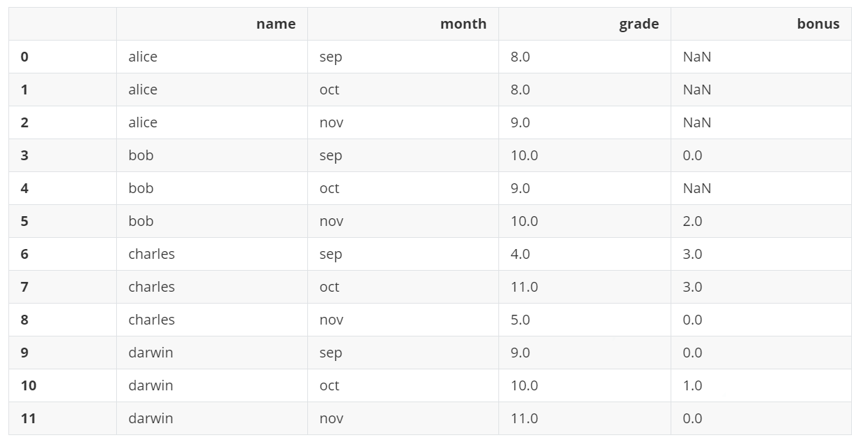Click the grade cell in row 9
This screenshot has height=447, width=868.
(520, 353)
